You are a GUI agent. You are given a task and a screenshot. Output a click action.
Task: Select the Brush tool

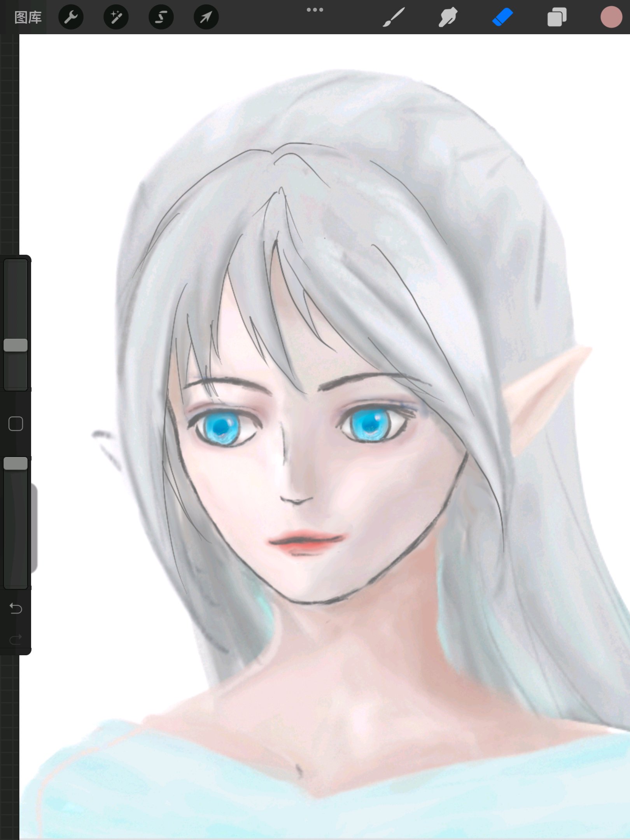point(394,17)
